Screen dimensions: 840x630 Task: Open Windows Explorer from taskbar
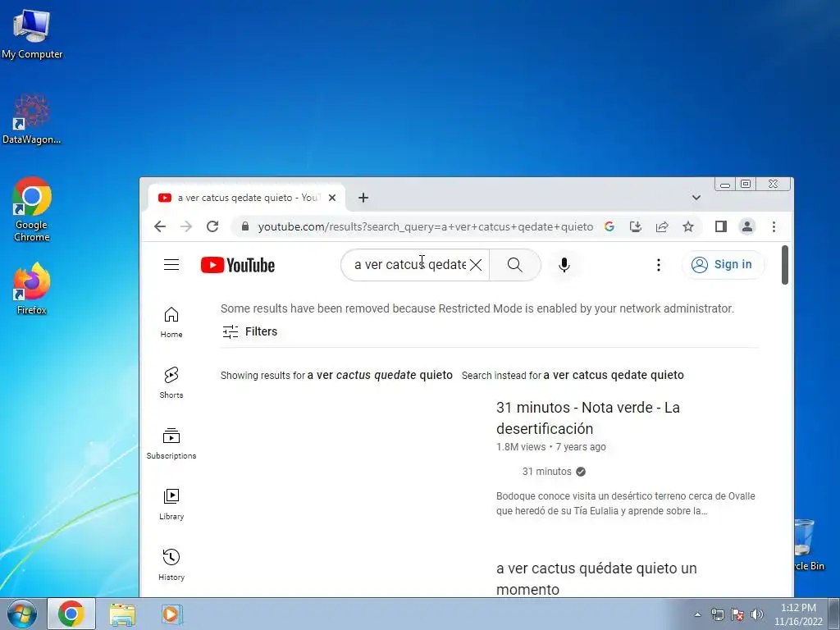coord(122,614)
